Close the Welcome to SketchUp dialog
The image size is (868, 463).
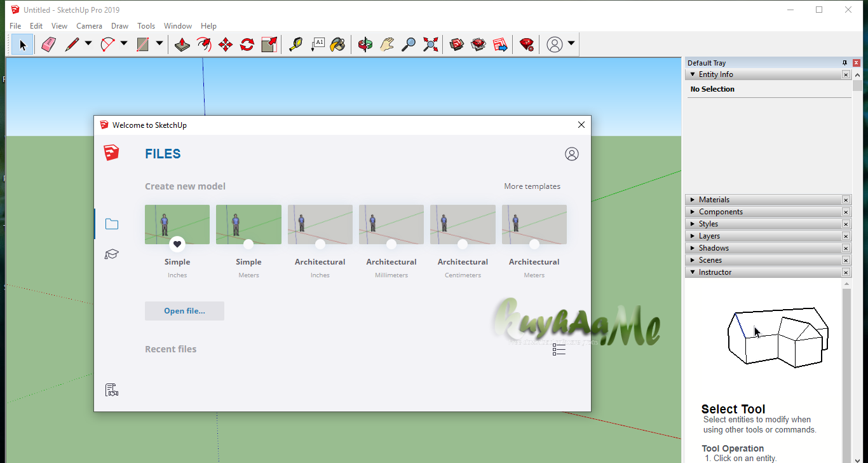581,125
